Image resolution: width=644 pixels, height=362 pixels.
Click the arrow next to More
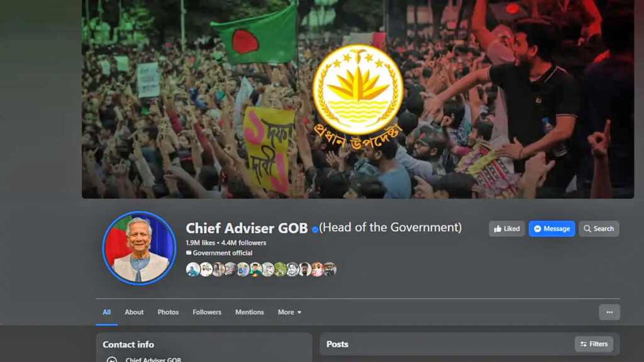tap(299, 313)
